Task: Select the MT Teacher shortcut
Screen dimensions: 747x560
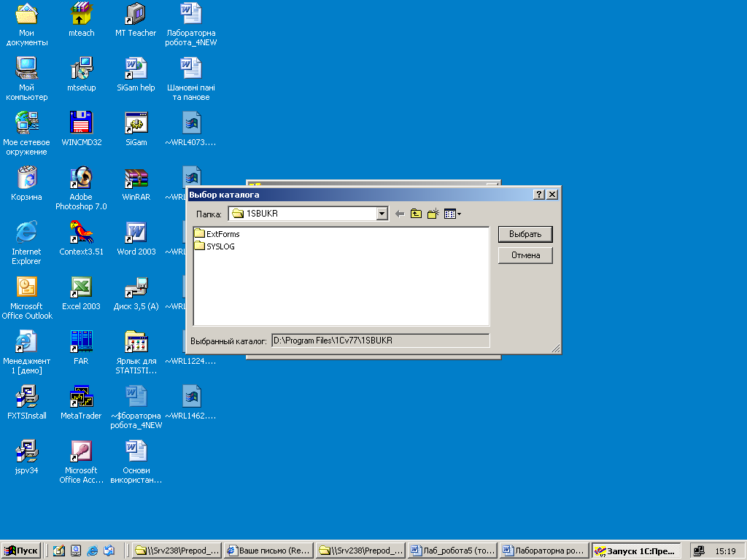Action: point(136,19)
